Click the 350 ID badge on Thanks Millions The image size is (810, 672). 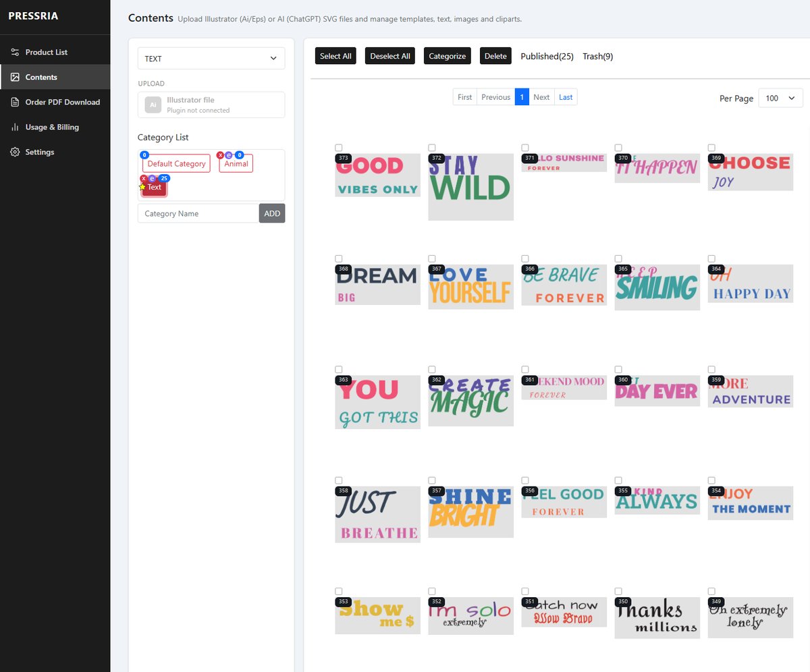623,601
